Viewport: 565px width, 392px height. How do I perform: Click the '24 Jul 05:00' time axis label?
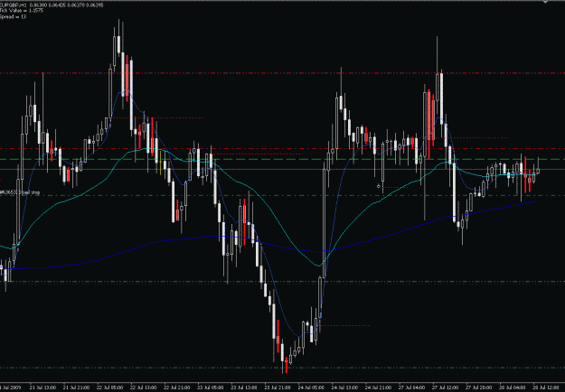(x=311, y=387)
